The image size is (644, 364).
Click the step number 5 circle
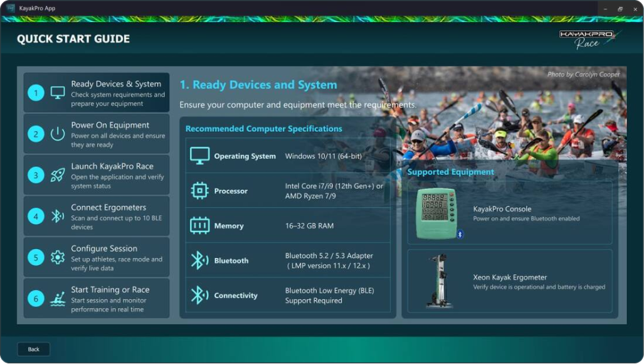36,257
